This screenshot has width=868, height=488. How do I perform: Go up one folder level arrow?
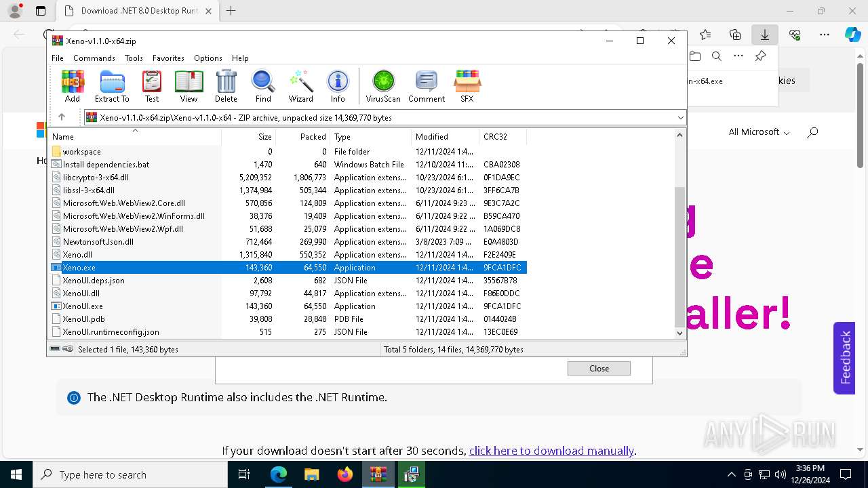[x=62, y=117]
